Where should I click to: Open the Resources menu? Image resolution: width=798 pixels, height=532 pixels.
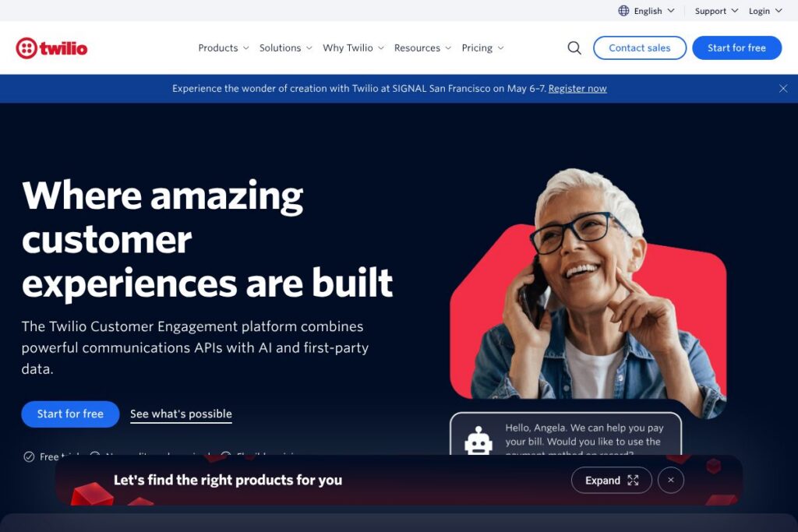[422, 48]
